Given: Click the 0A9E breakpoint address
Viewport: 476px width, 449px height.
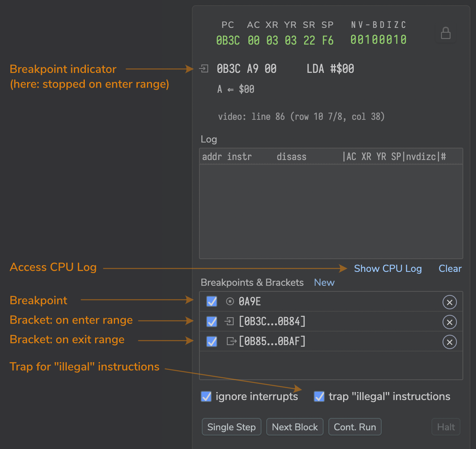Looking at the screenshot, I should [250, 301].
